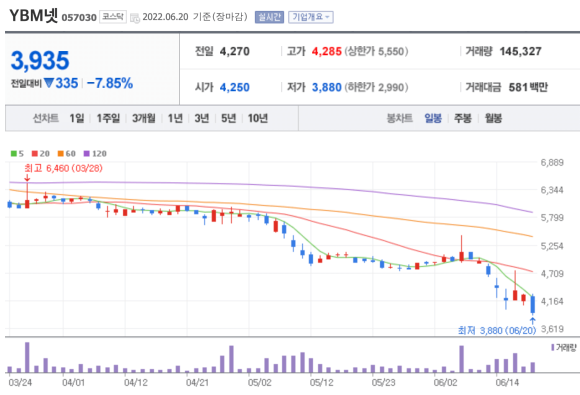The height and width of the screenshot is (395, 580).
Task: Click the 거래량 value 145,327
Action: [x=520, y=51]
